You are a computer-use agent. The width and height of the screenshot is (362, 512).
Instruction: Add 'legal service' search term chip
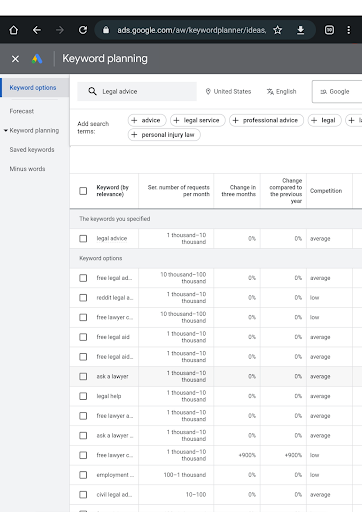click(x=198, y=120)
